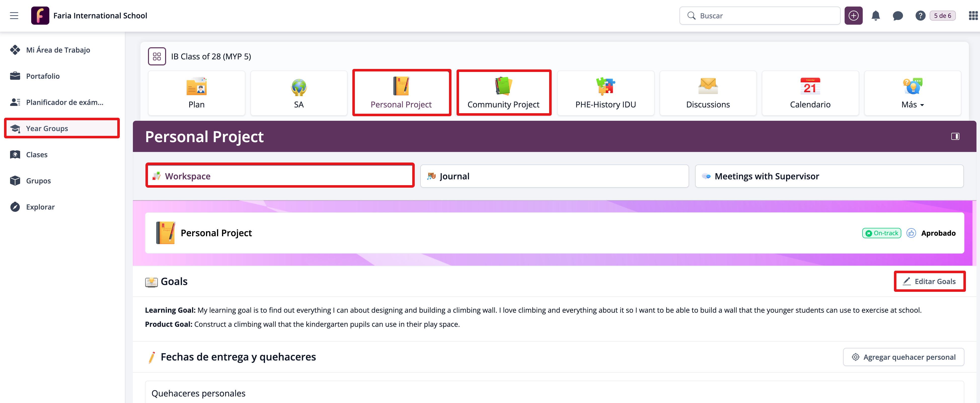Image resolution: width=980 pixels, height=403 pixels.
Task: Click Agregar quehacer personal button
Action: point(903,357)
